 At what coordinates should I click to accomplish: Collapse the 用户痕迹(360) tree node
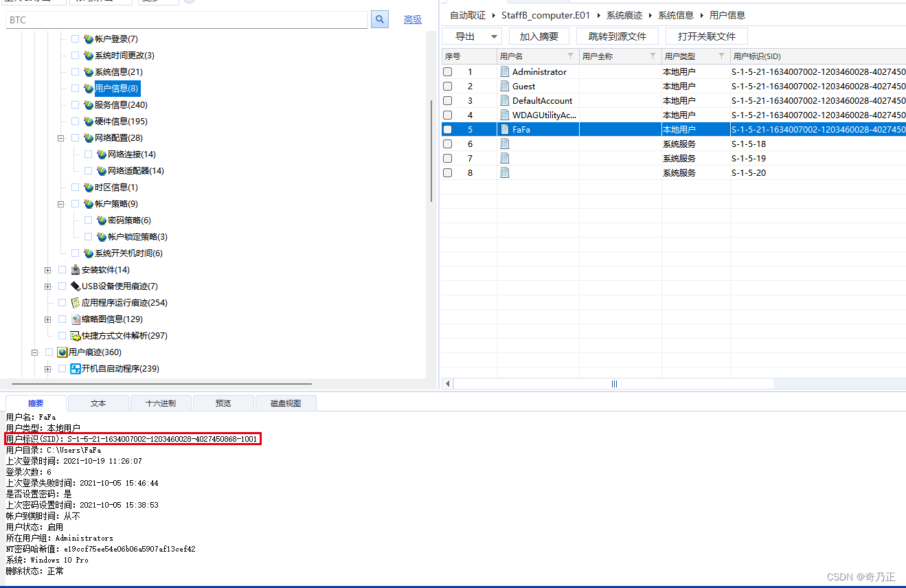click(x=34, y=352)
